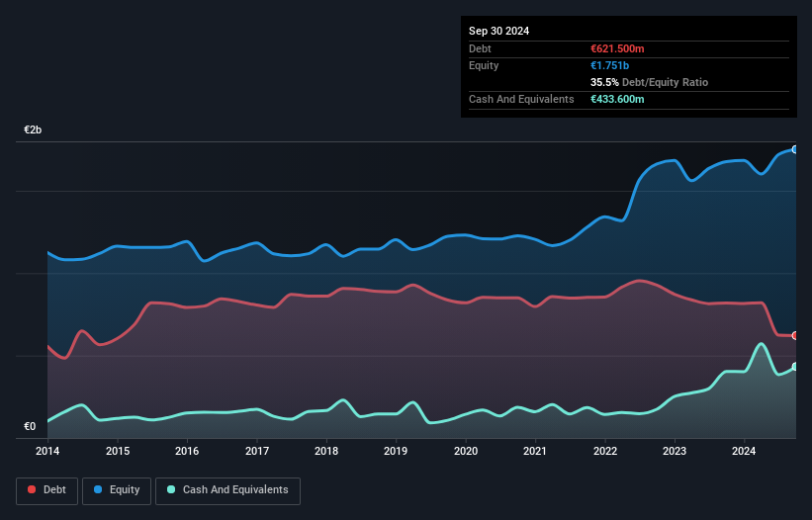Click the 2018 x-axis label
812x520 pixels.
tap(326, 451)
